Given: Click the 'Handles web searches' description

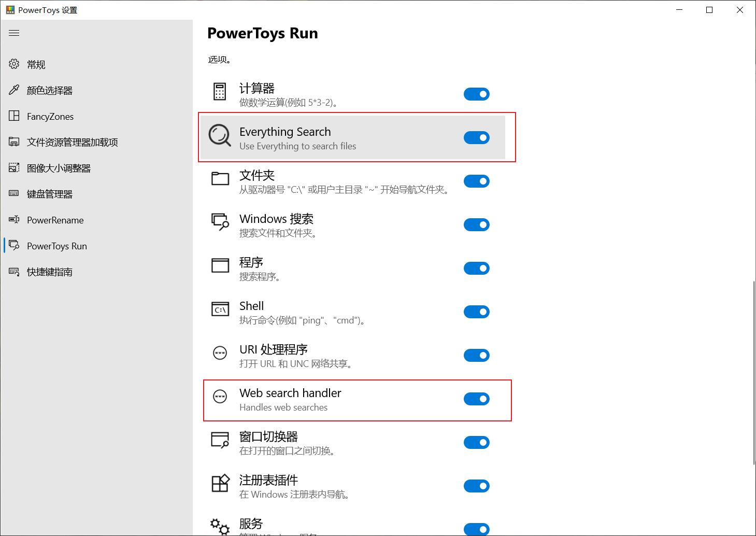Looking at the screenshot, I should [283, 407].
